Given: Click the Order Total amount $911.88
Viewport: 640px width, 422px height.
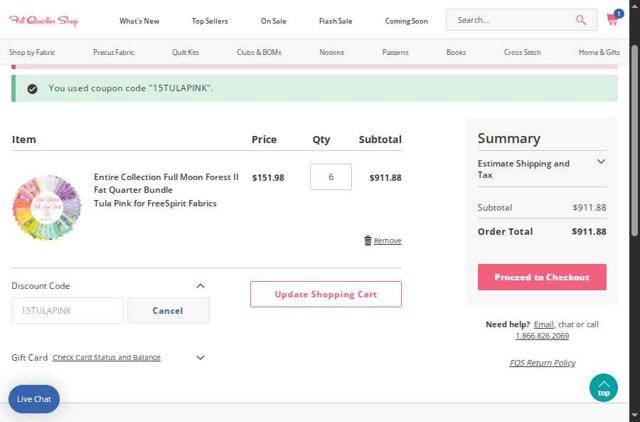Looking at the screenshot, I should pos(589,231).
